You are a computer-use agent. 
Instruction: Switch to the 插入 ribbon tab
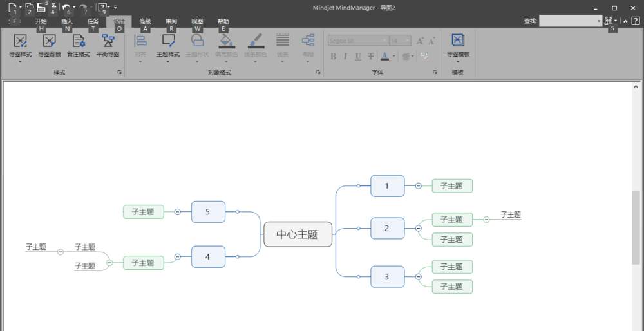click(x=67, y=21)
